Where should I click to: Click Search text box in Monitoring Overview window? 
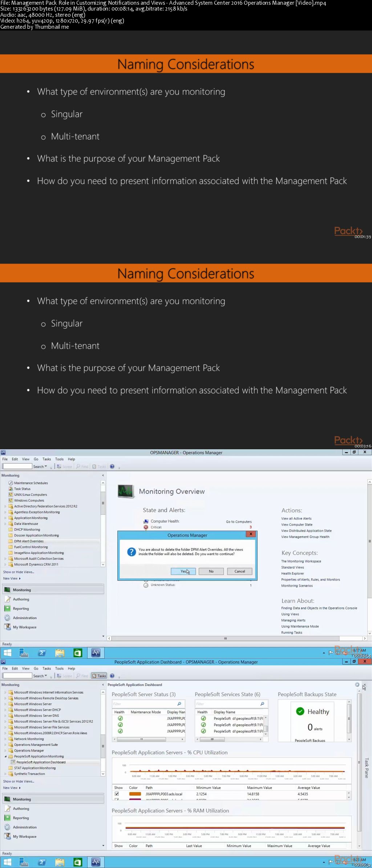click(x=18, y=466)
